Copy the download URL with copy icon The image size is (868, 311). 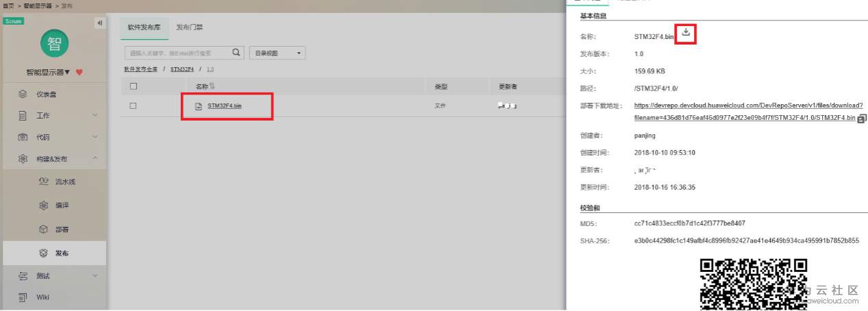[x=862, y=119]
